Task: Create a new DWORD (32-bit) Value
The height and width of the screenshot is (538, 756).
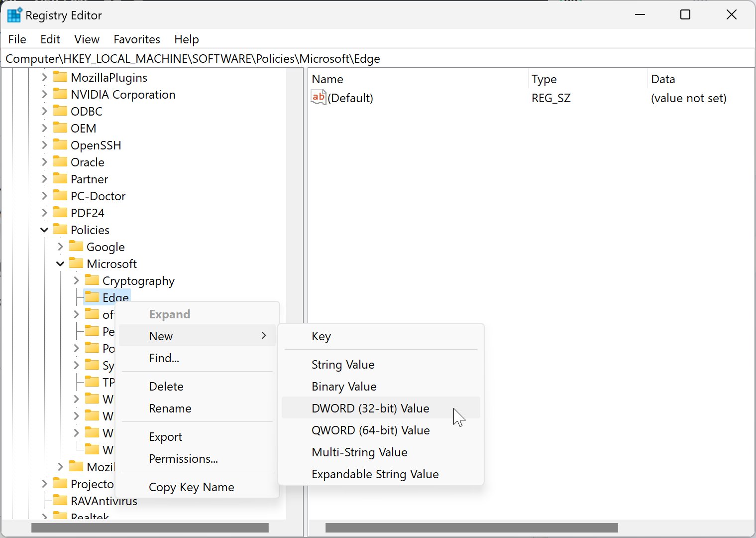Action: point(381,408)
